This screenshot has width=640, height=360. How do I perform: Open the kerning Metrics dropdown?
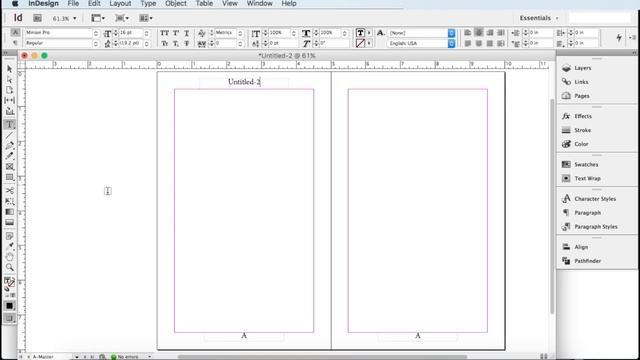(240, 33)
